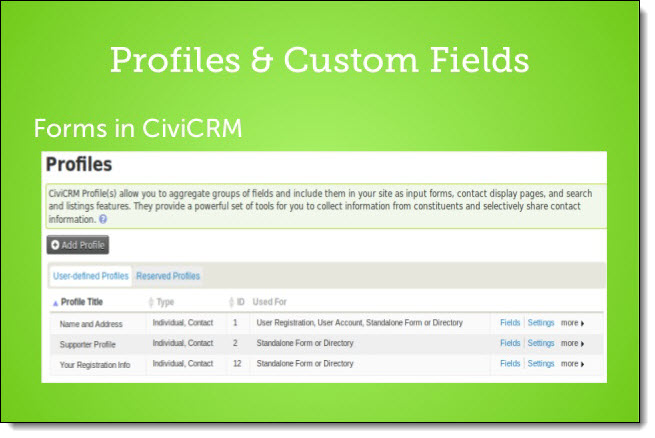Viewport: 655px width, 438px height.
Task: Open Fields for Supporter Profile
Action: [x=510, y=343]
